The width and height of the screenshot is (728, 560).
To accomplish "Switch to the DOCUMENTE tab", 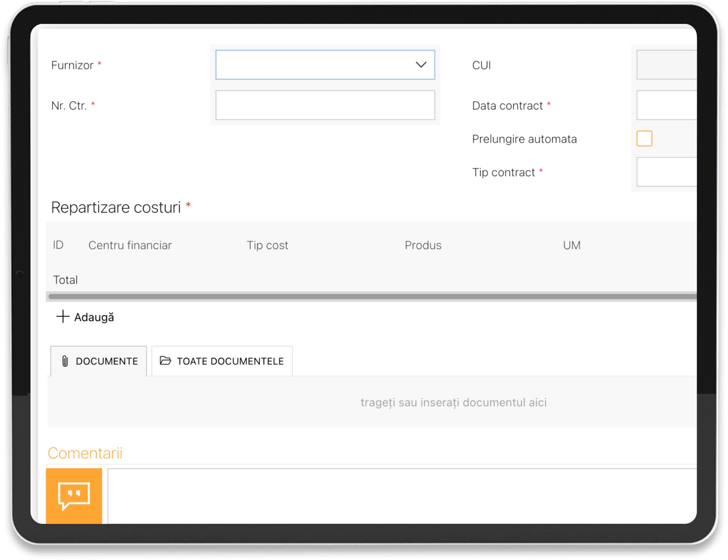I will tap(99, 361).
